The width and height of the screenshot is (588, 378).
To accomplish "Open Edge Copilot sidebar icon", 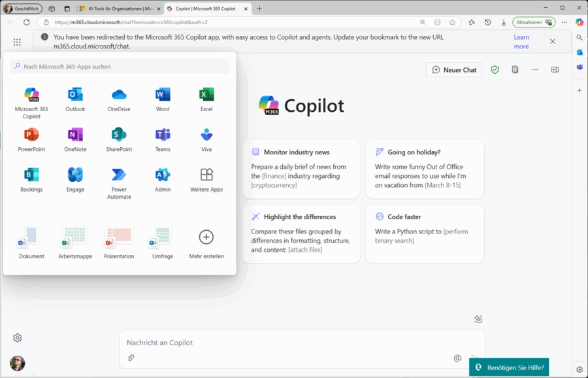I will click(x=580, y=22).
